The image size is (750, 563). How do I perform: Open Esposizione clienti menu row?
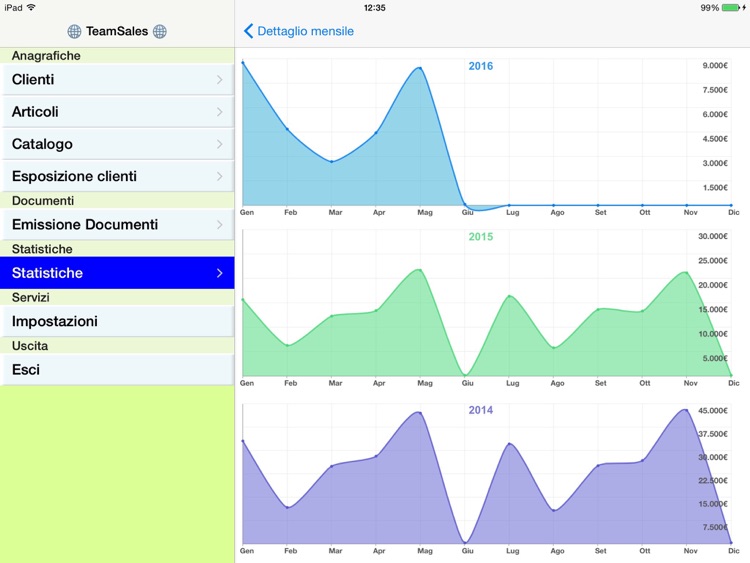coord(117,176)
